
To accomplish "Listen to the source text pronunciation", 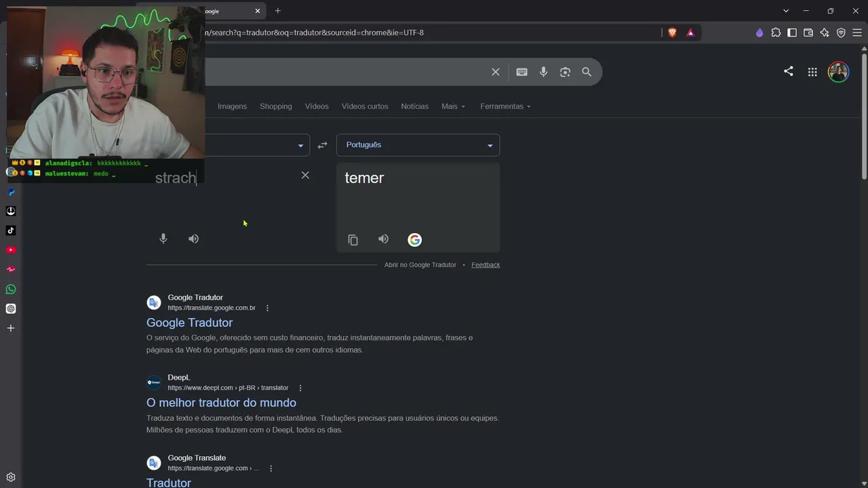I will (194, 239).
